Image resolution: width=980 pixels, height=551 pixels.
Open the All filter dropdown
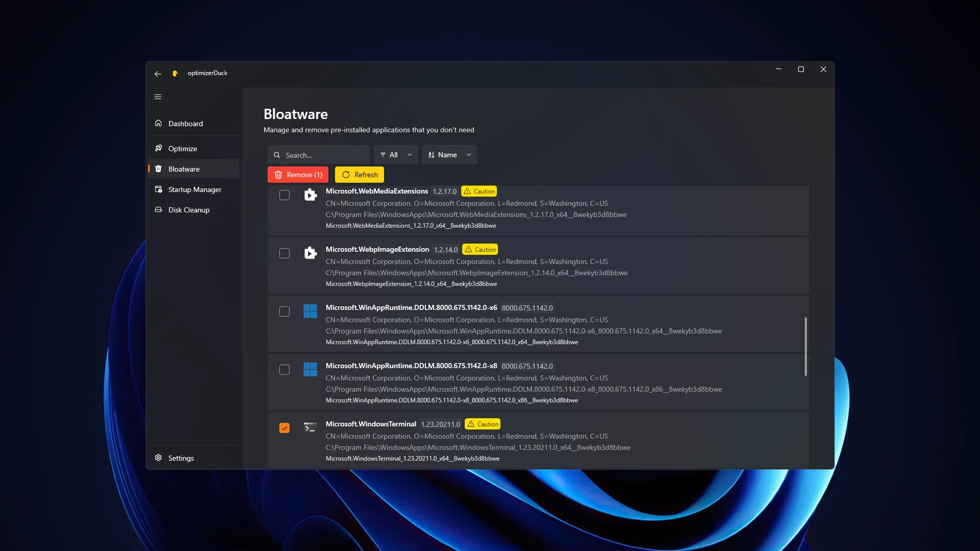[x=396, y=155]
